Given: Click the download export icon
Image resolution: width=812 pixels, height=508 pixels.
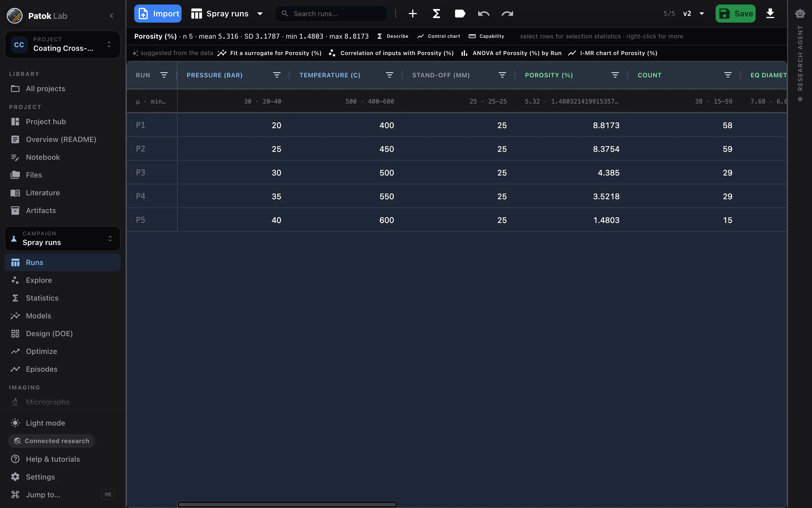Looking at the screenshot, I should [x=770, y=14].
